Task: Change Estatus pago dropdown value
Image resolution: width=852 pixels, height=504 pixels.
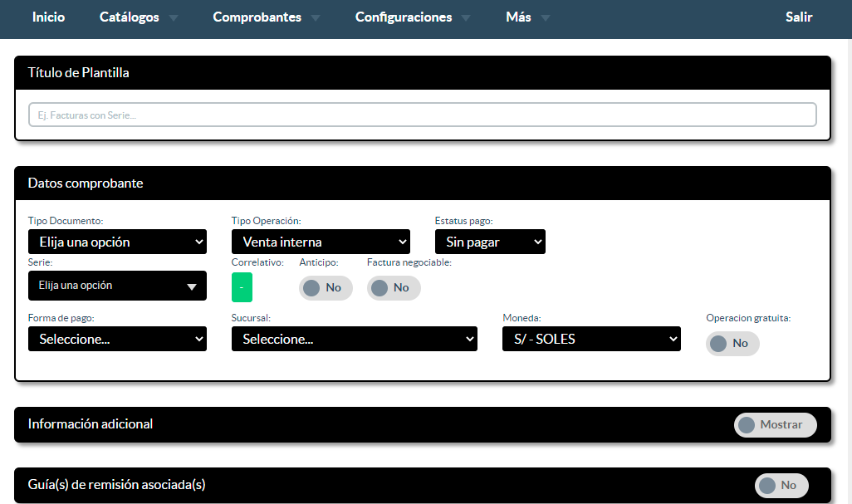Action: [x=490, y=242]
